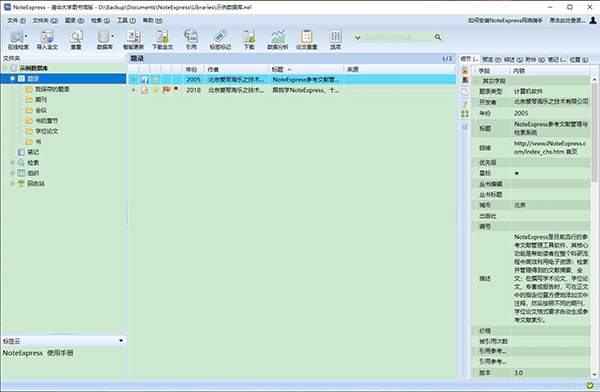600x392 pixels.
Task: Toggle the star on the 2018 record
Action: (x=156, y=90)
